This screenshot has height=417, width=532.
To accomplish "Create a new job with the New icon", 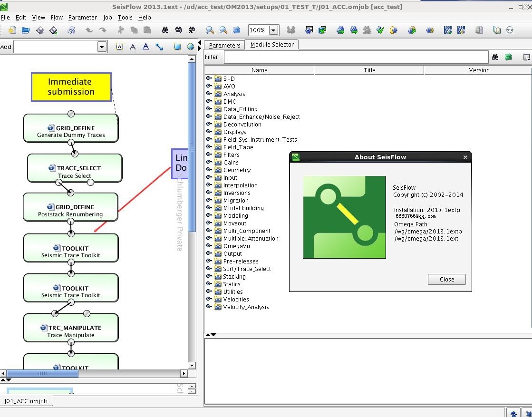I will click(x=12, y=30).
